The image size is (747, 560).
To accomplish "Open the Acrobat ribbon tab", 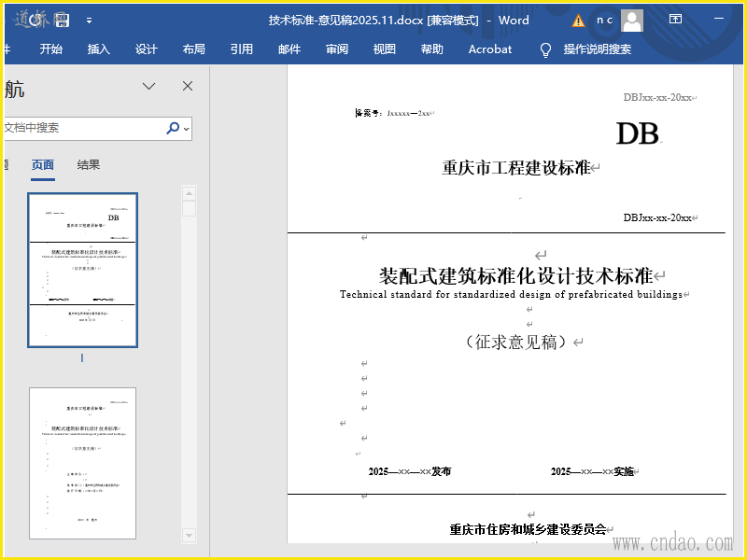I will (x=490, y=49).
